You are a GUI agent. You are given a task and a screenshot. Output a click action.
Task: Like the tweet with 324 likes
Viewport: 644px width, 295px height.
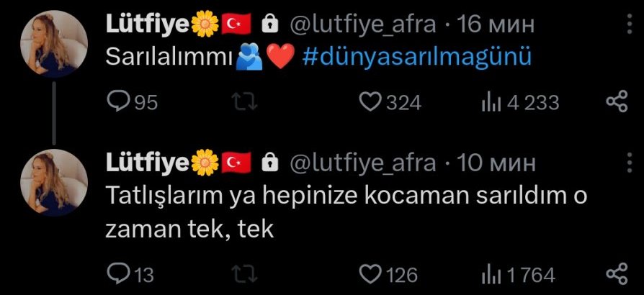point(390,101)
